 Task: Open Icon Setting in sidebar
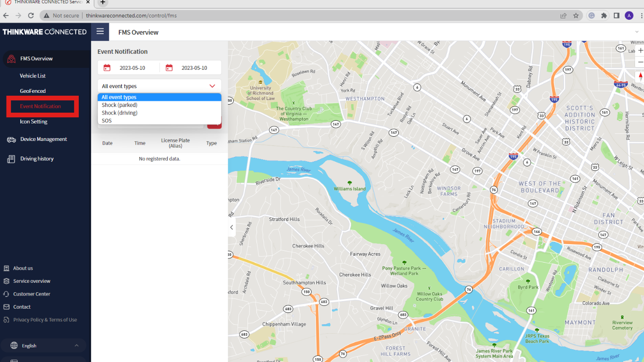[x=33, y=122]
